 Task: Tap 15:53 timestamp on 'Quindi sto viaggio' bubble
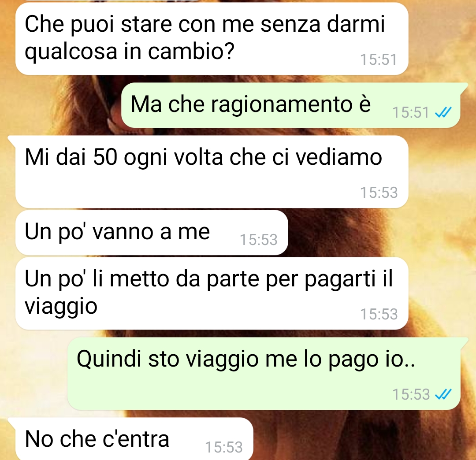tap(411, 394)
